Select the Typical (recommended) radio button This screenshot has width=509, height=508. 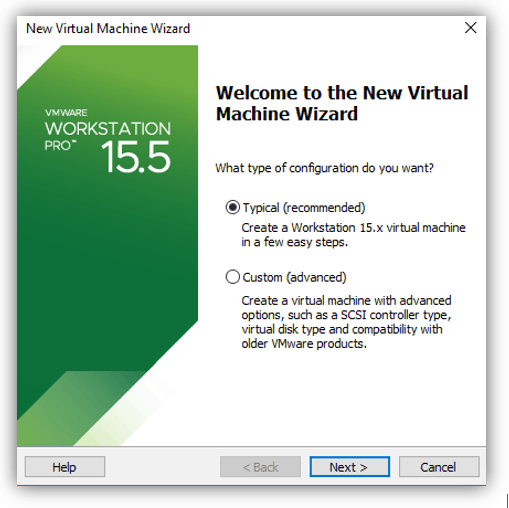[232, 207]
